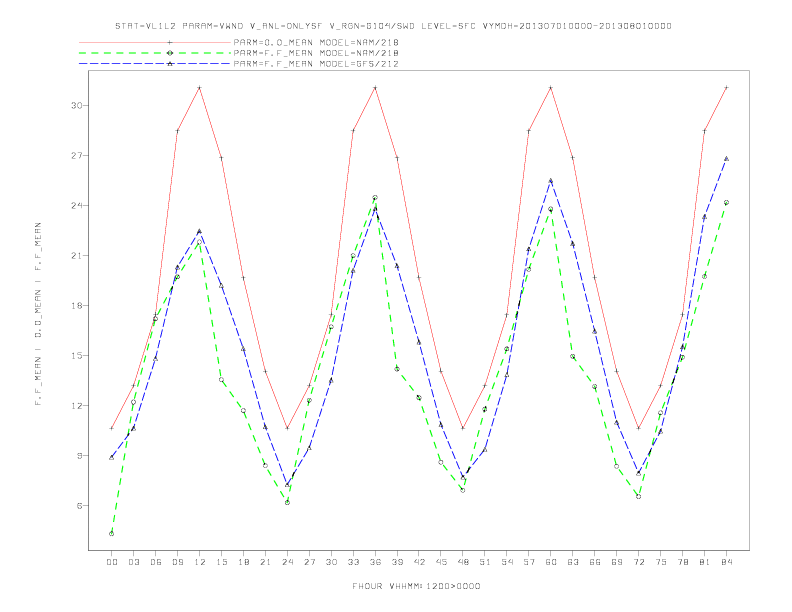Select legend entry PARM=F.F_MEAN MODEL=GFS/212

tap(316, 64)
